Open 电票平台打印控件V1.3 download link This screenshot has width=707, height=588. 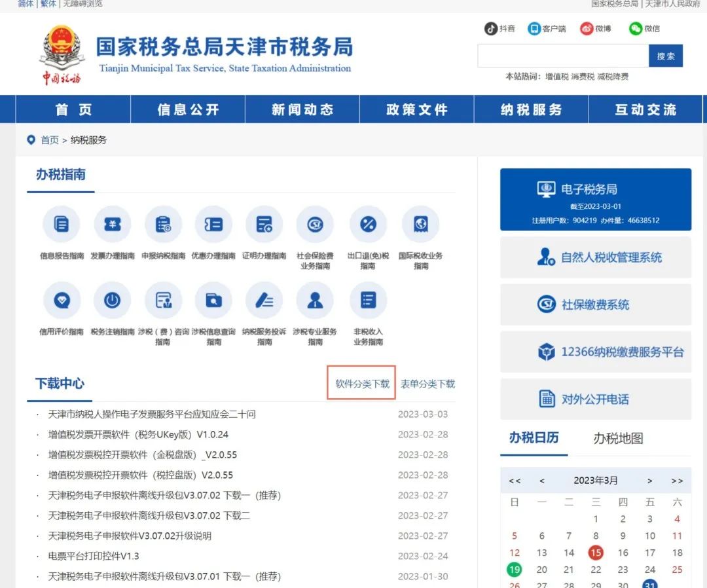pos(94,556)
